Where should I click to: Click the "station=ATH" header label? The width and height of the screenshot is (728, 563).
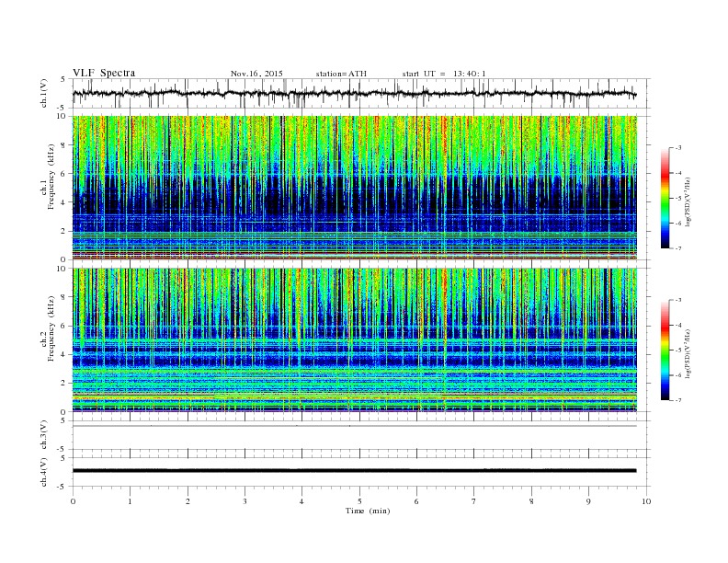(x=341, y=74)
